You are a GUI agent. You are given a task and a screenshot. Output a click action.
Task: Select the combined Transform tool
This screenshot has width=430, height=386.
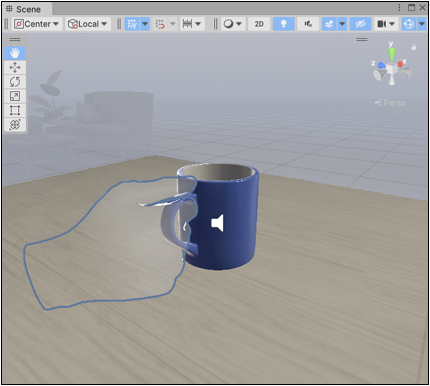pos(15,125)
